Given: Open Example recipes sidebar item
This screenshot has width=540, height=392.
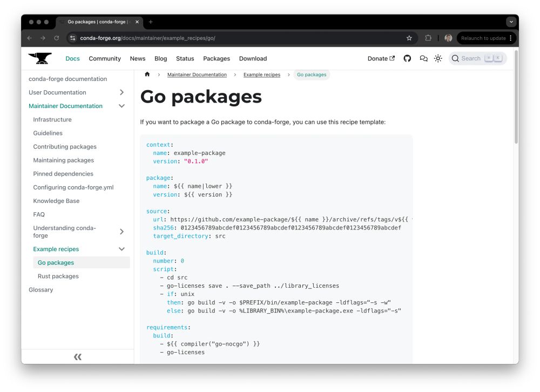Looking at the screenshot, I should [56, 249].
